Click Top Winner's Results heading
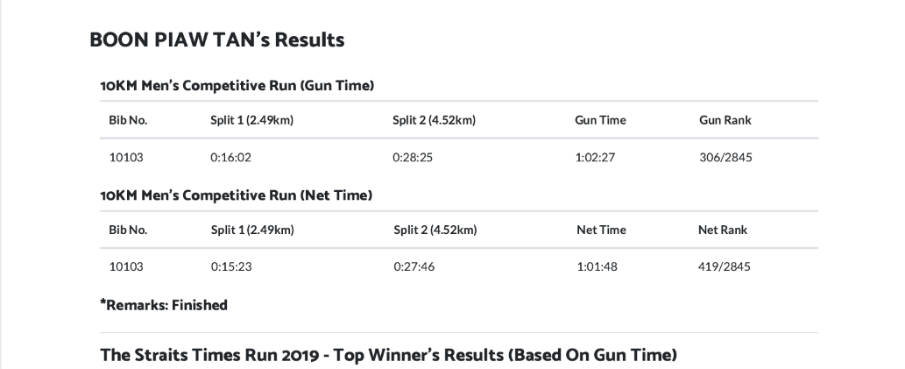The image size is (905, 369). click(388, 355)
